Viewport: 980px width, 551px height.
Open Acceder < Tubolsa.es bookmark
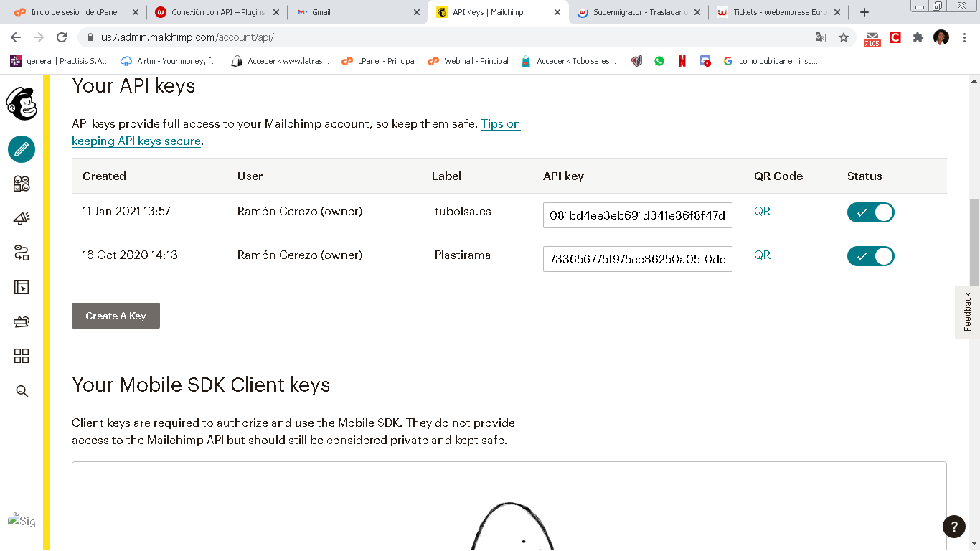(x=569, y=61)
